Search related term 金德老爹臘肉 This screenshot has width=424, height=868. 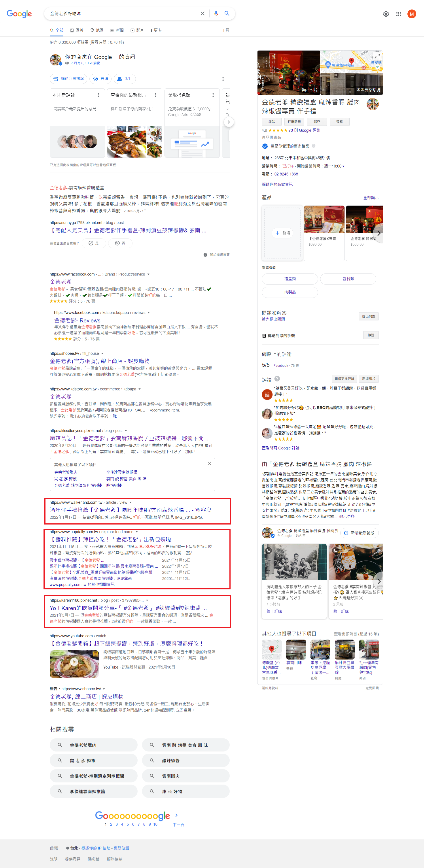tap(93, 745)
